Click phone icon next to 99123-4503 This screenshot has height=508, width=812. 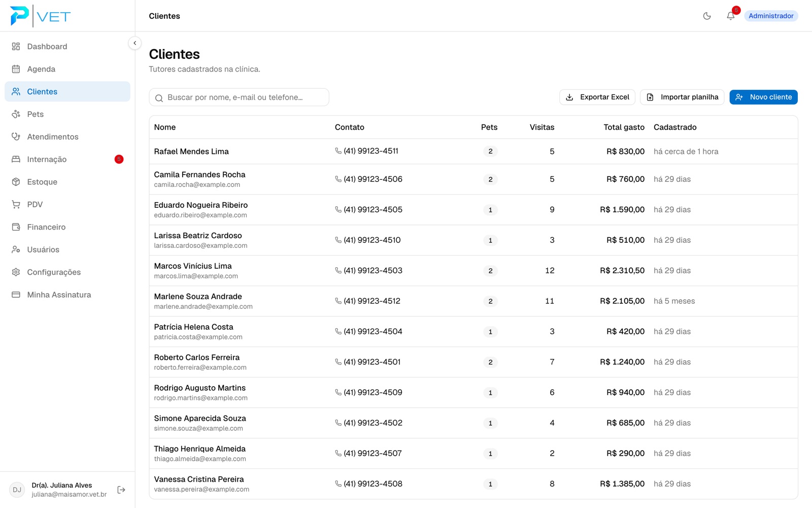coord(338,270)
